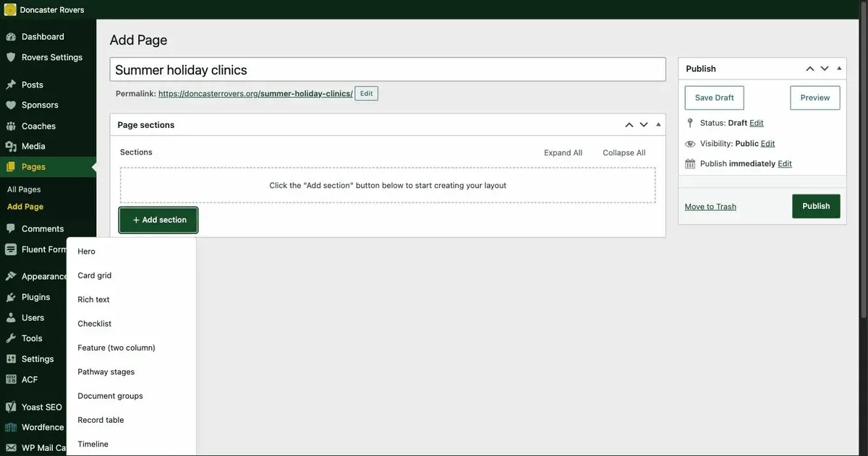The height and width of the screenshot is (456, 868).
Task: Choose Timeline section type
Action: tap(131, 444)
